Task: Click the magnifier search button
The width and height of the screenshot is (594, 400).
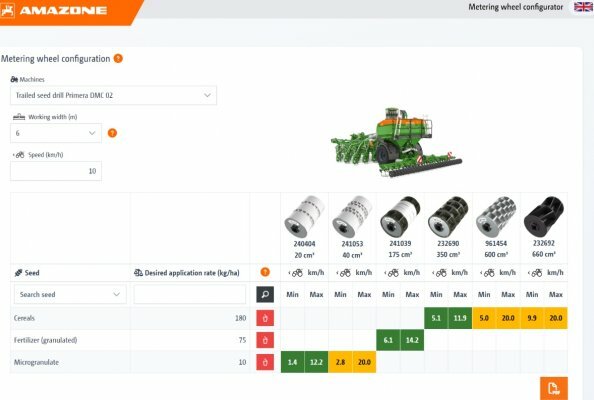Action: (265, 294)
